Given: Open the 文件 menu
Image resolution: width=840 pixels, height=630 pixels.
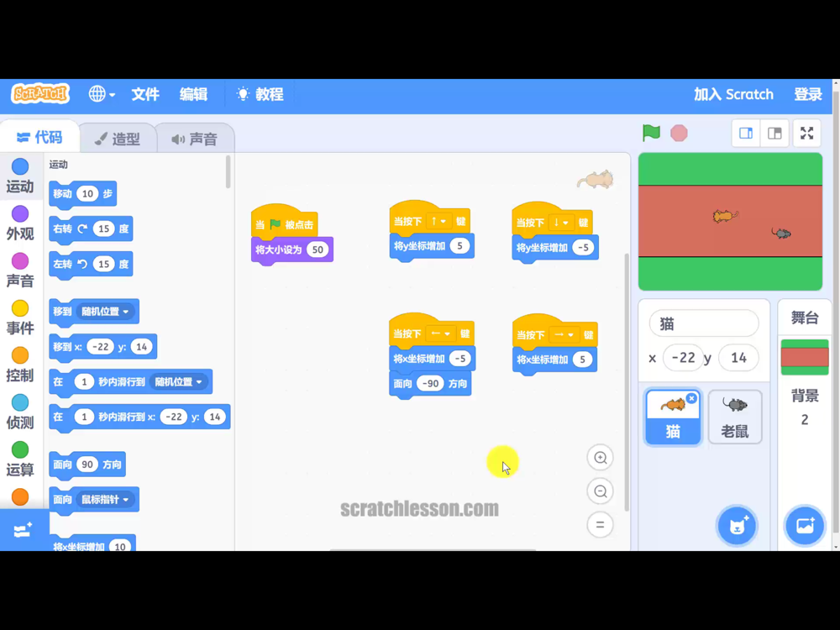Looking at the screenshot, I should [x=145, y=94].
